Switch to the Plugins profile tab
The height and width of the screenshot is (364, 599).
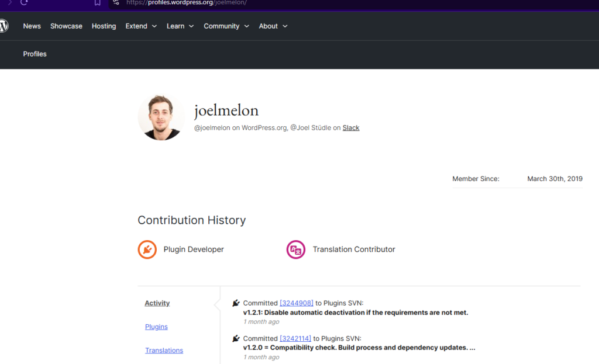[x=156, y=327]
